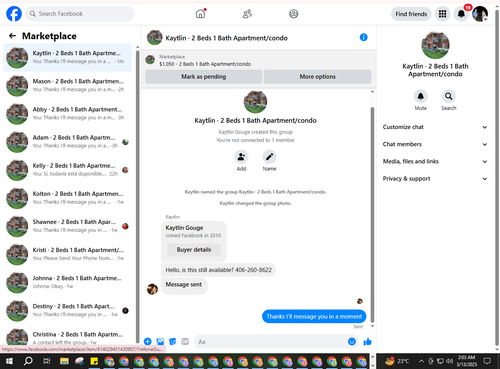Click Mark as pending button
The height and width of the screenshot is (369, 500).
[x=203, y=77]
